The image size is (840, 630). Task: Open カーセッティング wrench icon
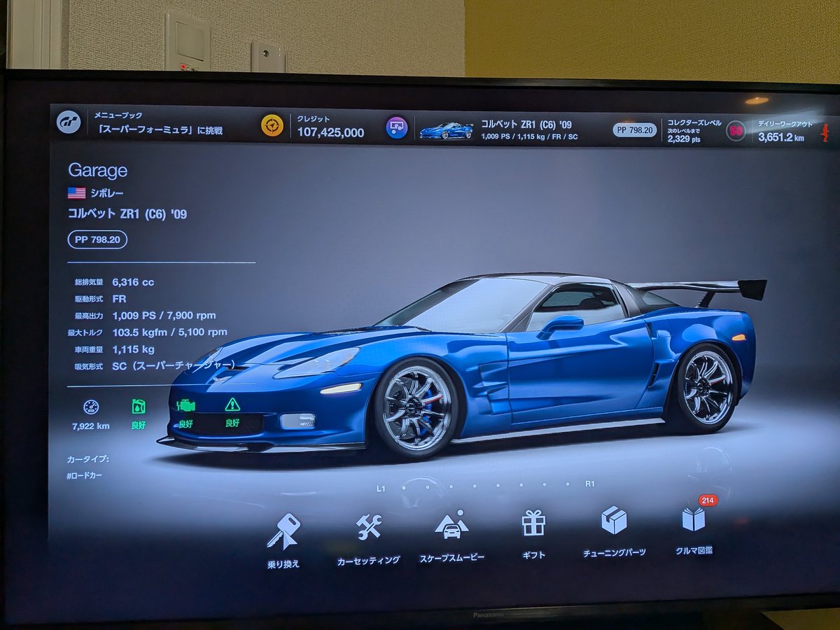pyautogui.click(x=368, y=526)
